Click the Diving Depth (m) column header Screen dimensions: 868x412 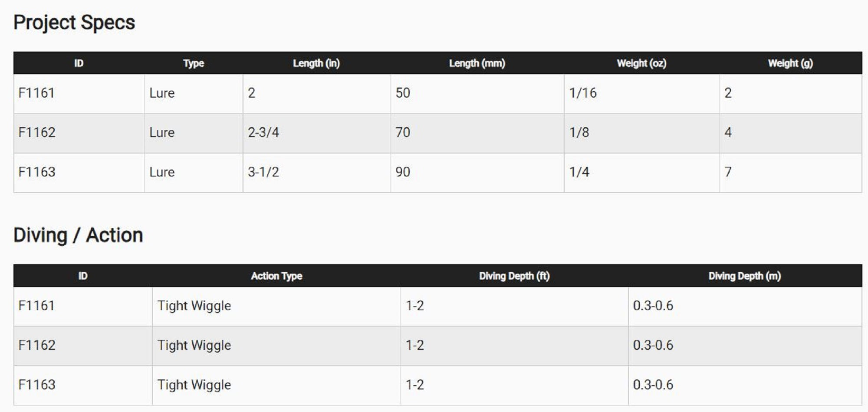tap(744, 276)
